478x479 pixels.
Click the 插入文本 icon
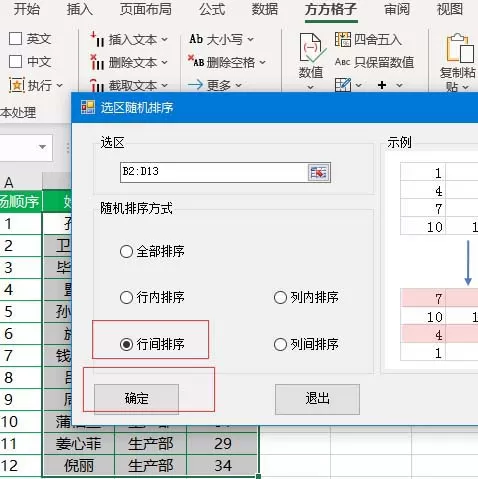(97, 39)
